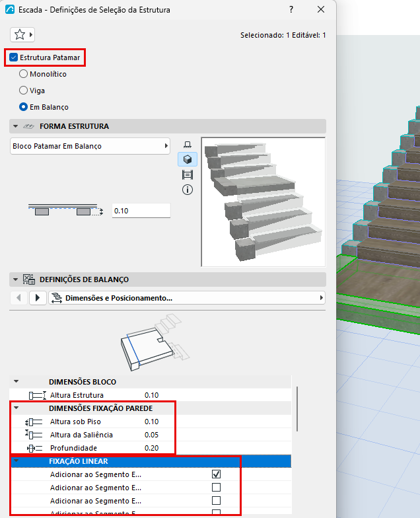Viewport: 420px width, 518px height.
Task: Click the Archicad logo in title bar
Action: coord(10,9)
